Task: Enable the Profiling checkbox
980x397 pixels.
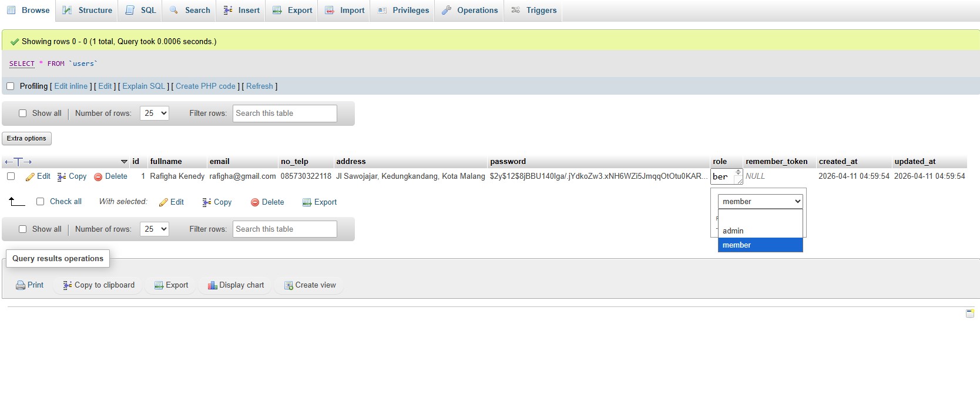Action: (x=10, y=86)
